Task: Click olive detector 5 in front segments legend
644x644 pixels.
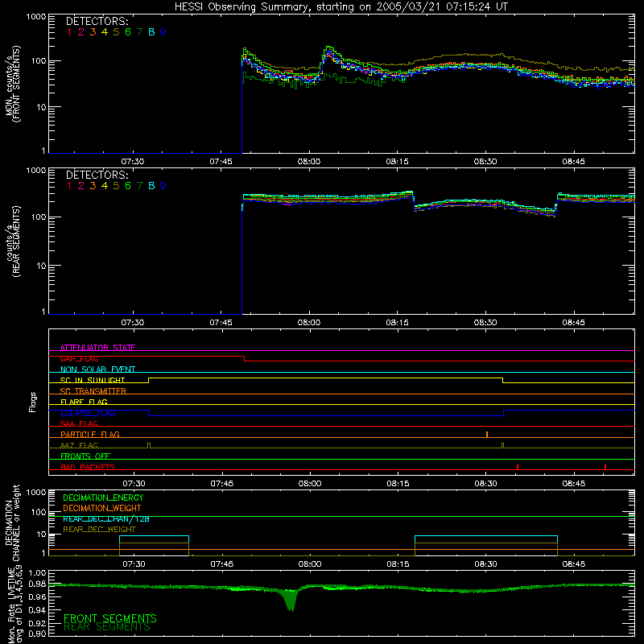Action: click(116, 32)
